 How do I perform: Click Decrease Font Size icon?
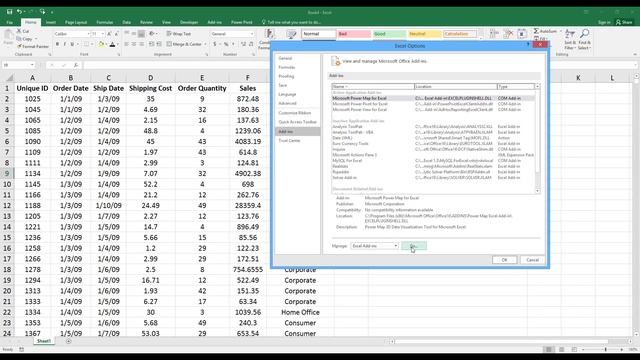[x=117, y=34]
